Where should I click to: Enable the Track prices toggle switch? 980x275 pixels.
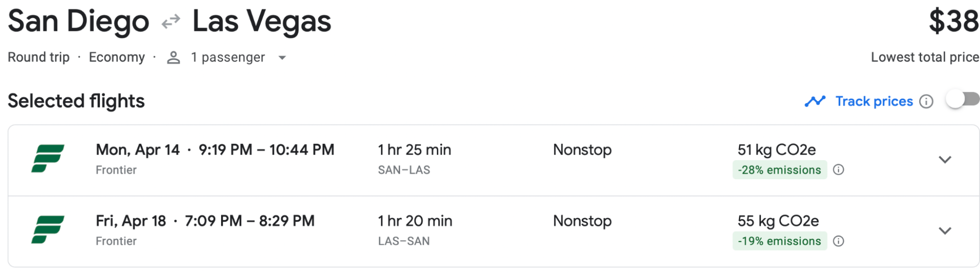pyautogui.click(x=962, y=100)
